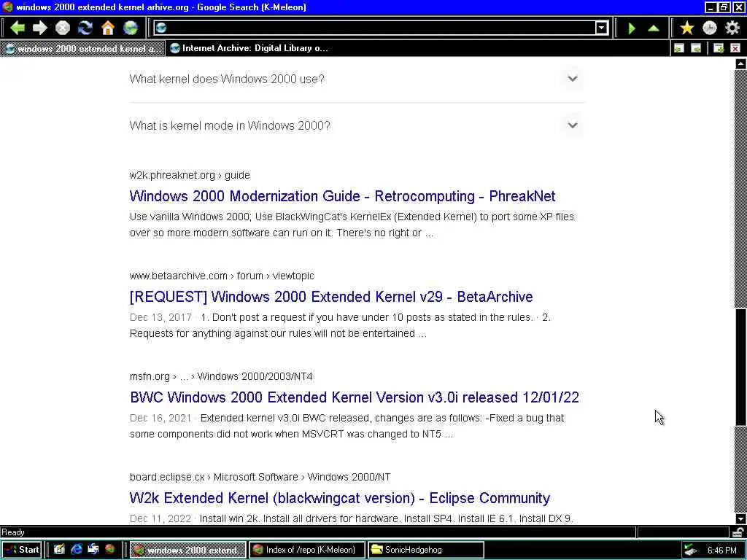Open history clock icon
The height and width of the screenshot is (560, 747).
709,28
